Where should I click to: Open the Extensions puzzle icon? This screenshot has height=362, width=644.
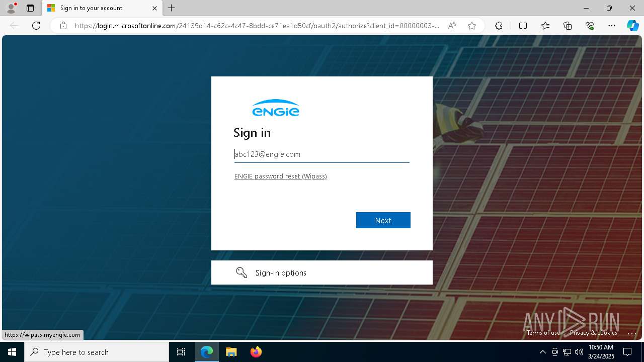tap(499, 26)
